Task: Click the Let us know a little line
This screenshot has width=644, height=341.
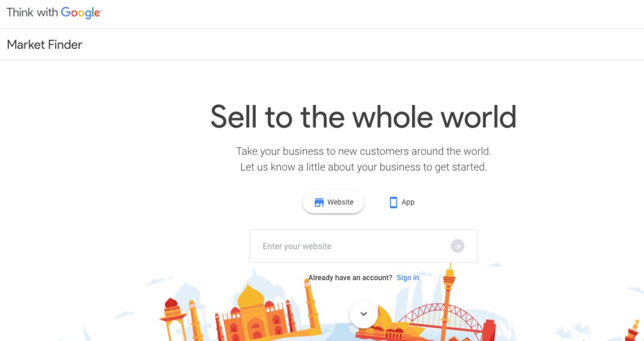Action: click(x=363, y=167)
